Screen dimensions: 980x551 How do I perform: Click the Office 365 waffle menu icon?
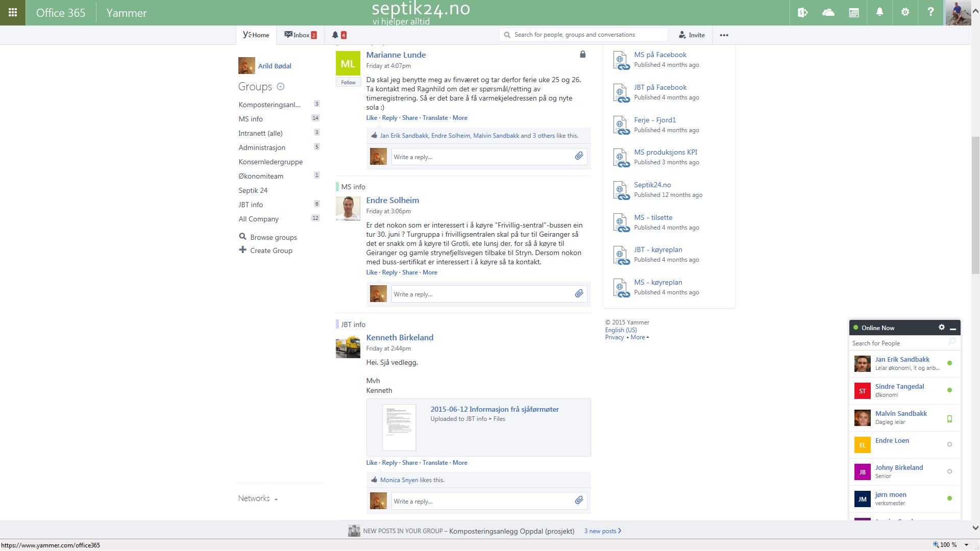coord(13,12)
